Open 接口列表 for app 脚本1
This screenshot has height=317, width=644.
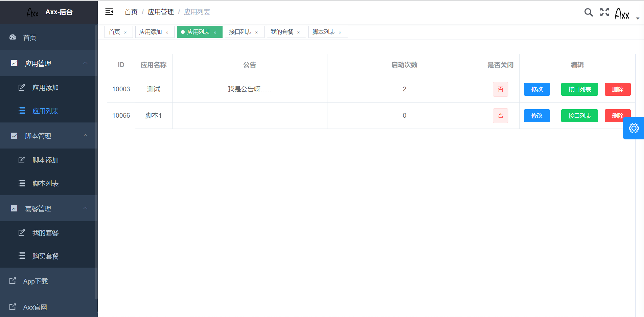(579, 116)
